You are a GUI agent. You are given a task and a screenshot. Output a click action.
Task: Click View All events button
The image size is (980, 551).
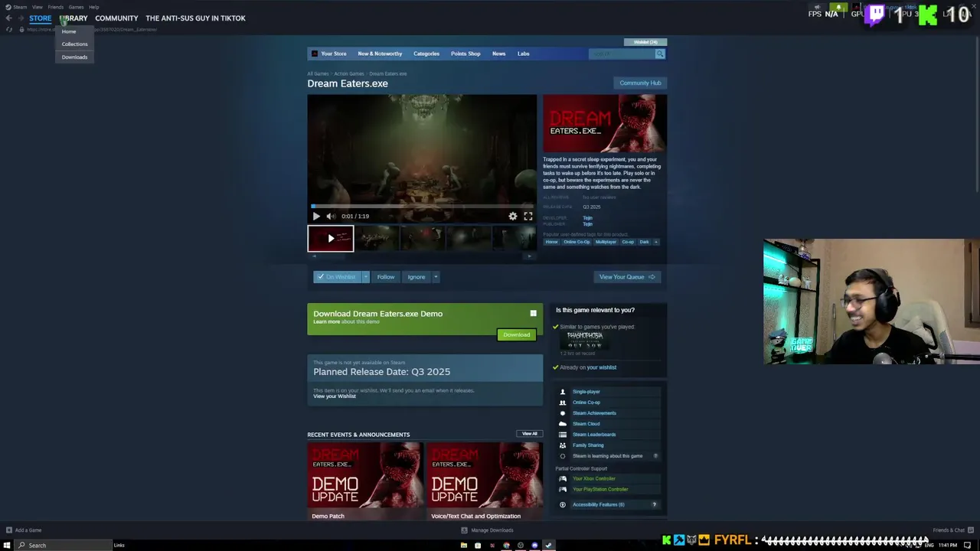tap(530, 434)
